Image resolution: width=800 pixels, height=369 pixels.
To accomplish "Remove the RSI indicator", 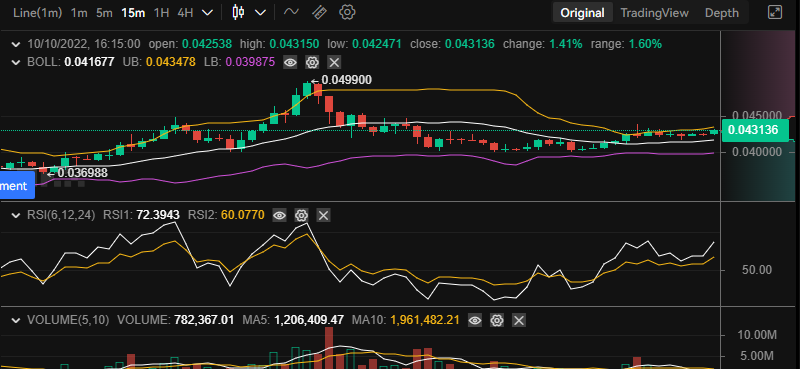I will coord(323,215).
